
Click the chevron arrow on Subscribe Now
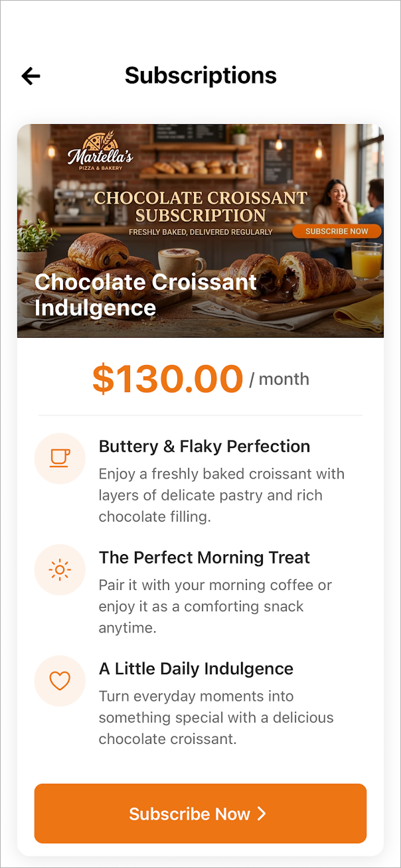[x=262, y=814]
